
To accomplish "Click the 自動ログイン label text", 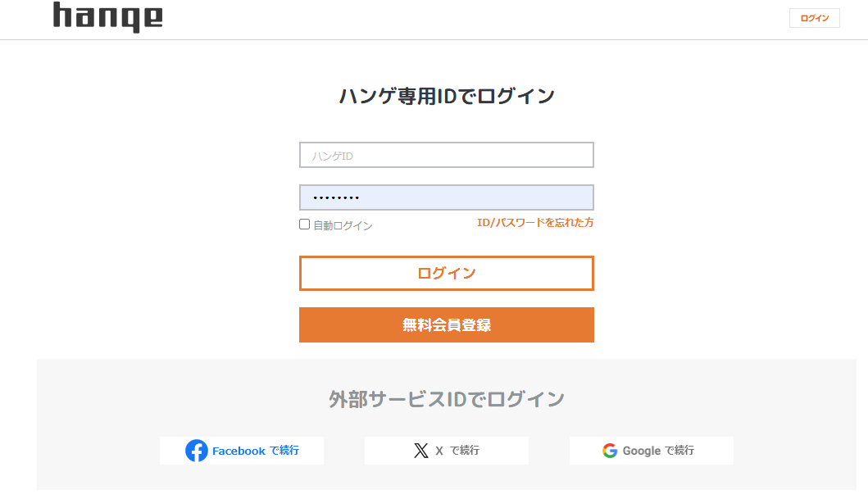I will pyautogui.click(x=343, y=225).
